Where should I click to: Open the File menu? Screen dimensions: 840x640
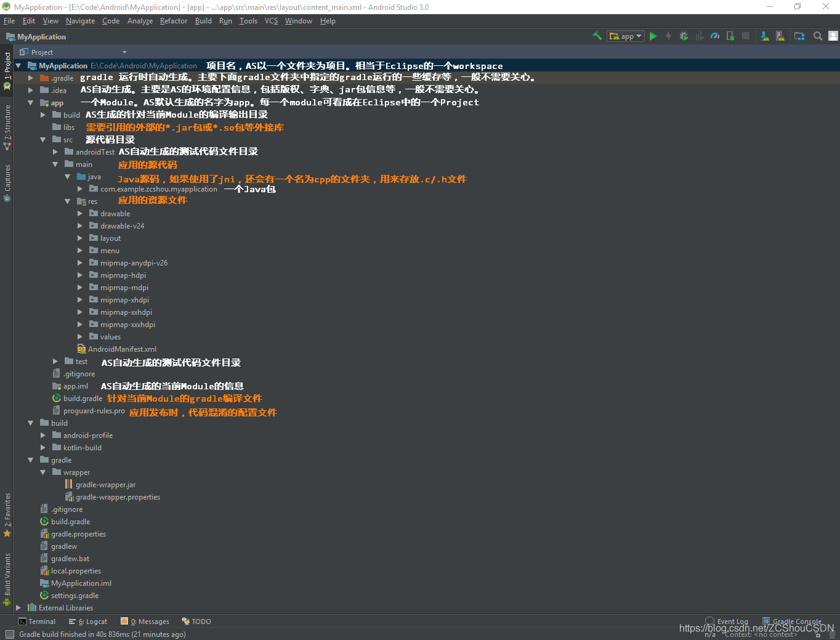9,21
